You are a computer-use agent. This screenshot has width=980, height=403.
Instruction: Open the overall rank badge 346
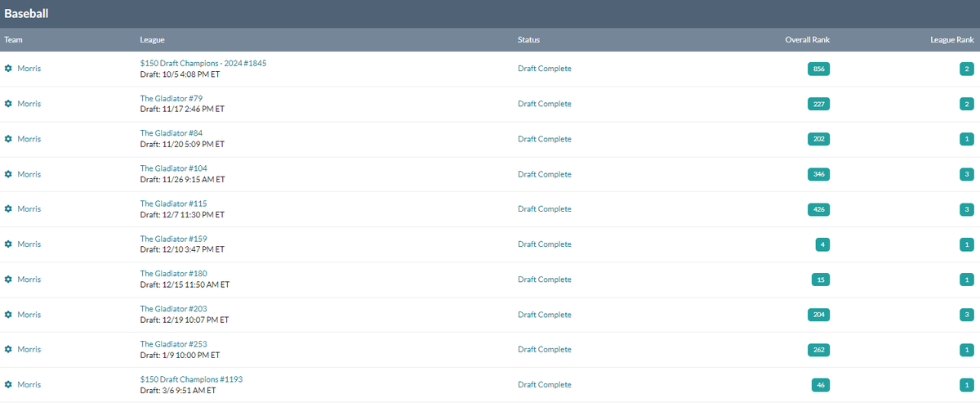click(x=818, y=175)
